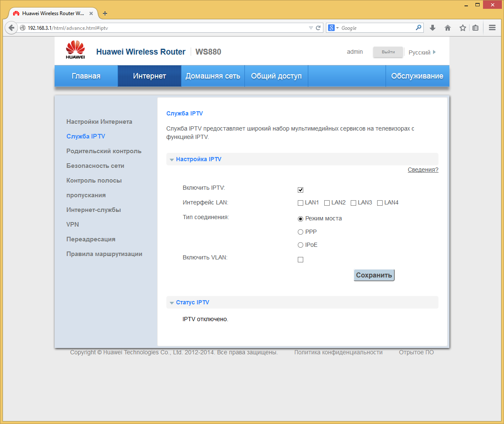
Task: Reload the page with the refresh icon
Action: tap(318, 28)
